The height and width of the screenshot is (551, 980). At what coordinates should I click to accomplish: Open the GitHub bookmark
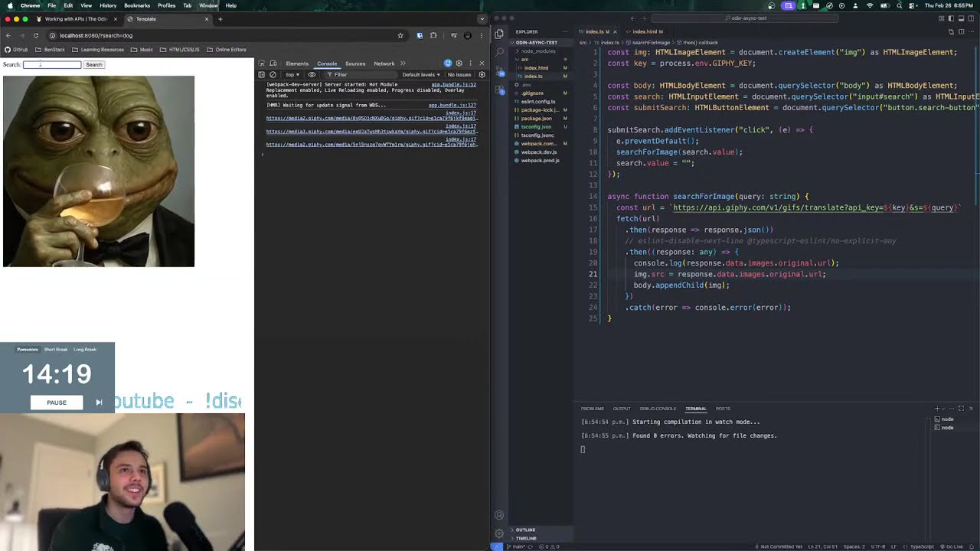point(16,50)
